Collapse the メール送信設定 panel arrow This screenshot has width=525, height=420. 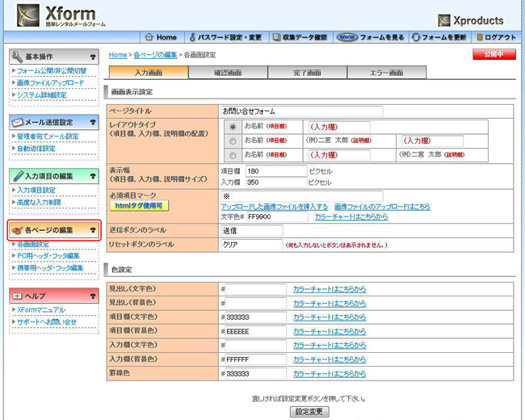click(93, 123)
